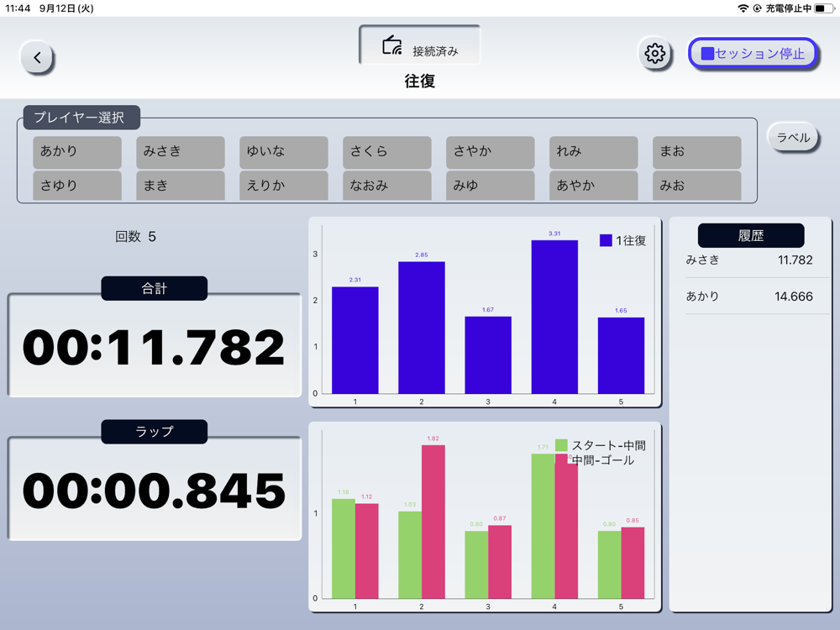Screen dimensions: 840x630
Task: Click the スタート-中間 green legend swatch
Action: (561, 445)
